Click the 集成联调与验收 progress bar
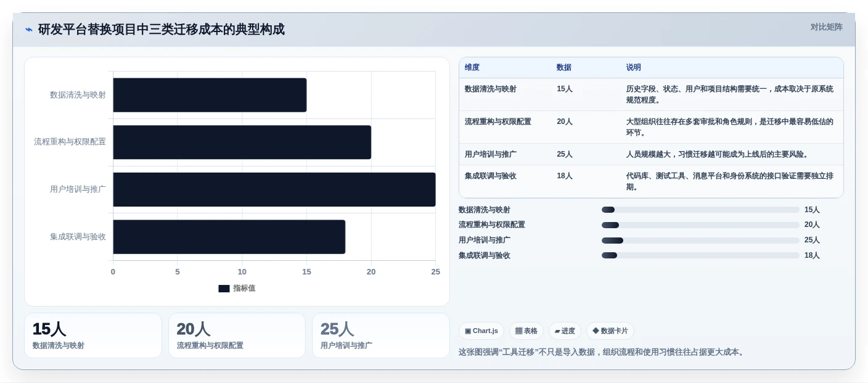The width and height of the screenshot is (868, 383). point(700,255)
